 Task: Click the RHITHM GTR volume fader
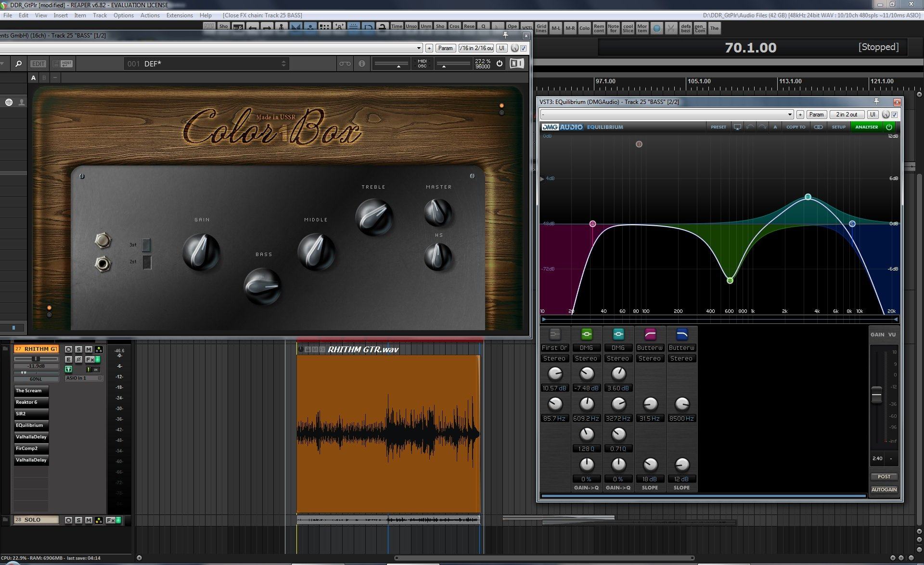[36, 359]
